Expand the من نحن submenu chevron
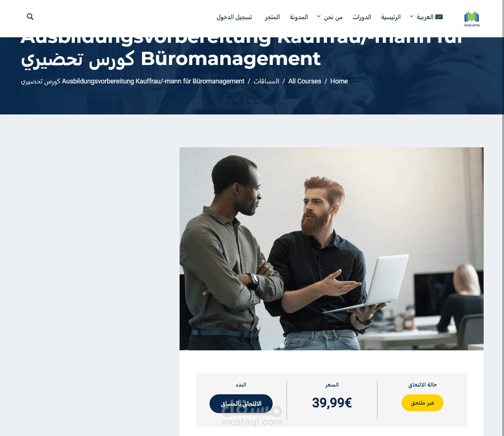 (x=319, y=17)
